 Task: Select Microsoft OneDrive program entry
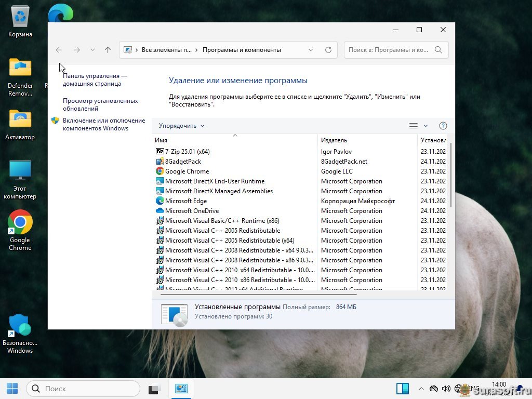point(191,211)
